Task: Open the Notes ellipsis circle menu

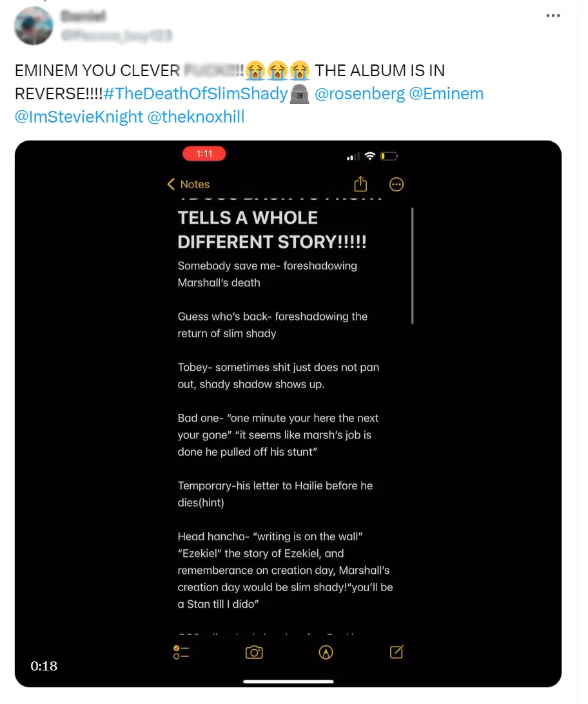Action: click(x=397, y=184)
